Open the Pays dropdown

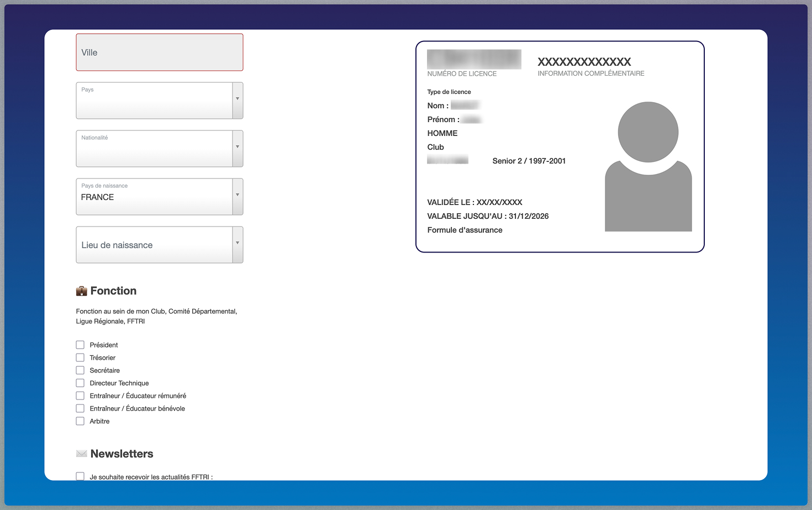coord(238,101)
